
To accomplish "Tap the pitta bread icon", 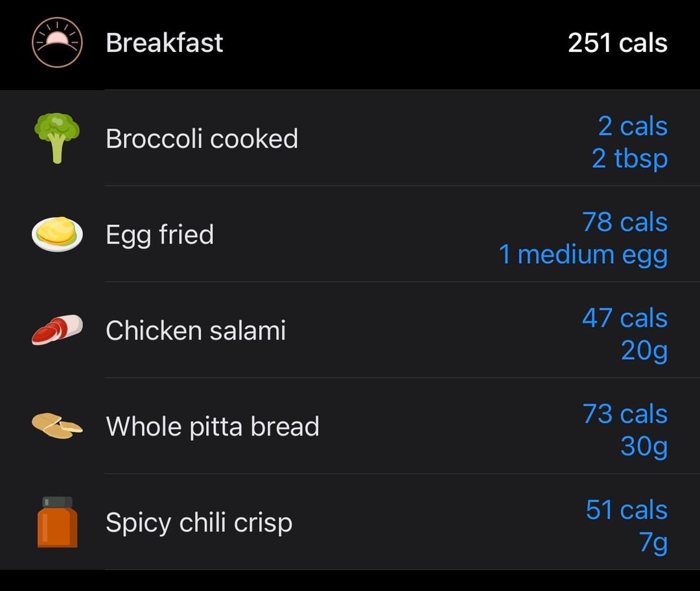I will 57,426.
